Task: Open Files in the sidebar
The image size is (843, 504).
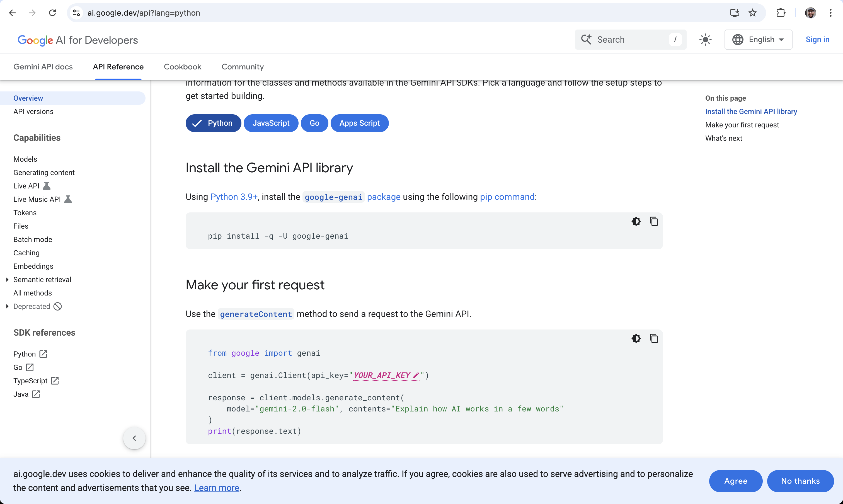Action: pyautogui.click(x=21, y=226)
